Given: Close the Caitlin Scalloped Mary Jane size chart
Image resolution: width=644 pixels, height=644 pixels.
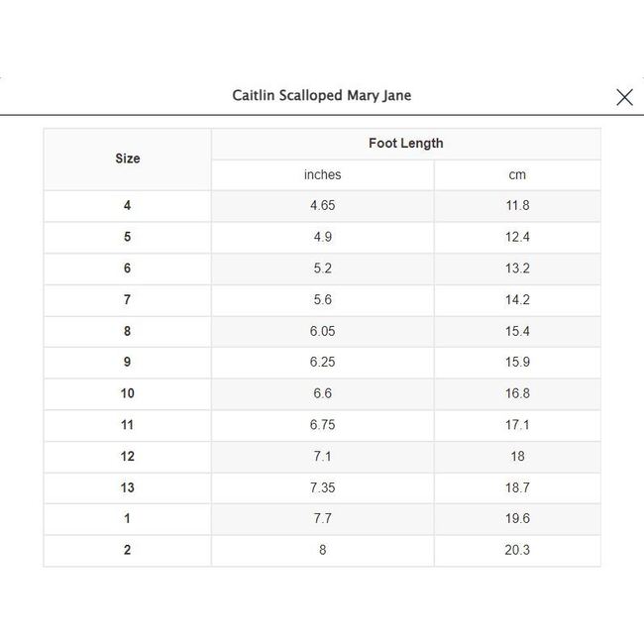Looking at the screenshot, I should click(x=624, y=96).
